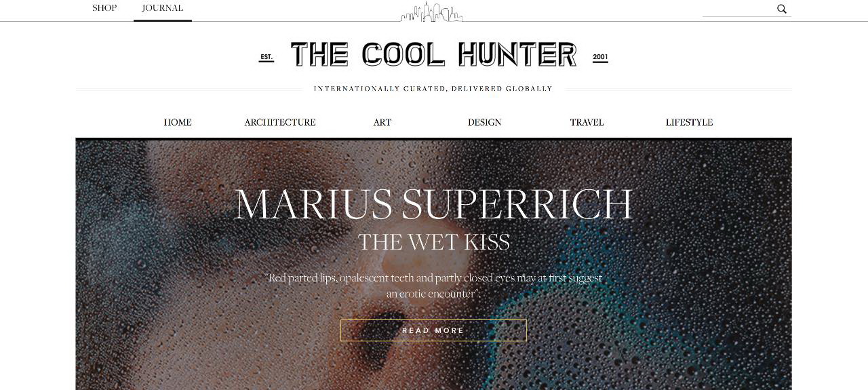Click The Cool Hunter logo
868x390 pixels.
(433, 54)
